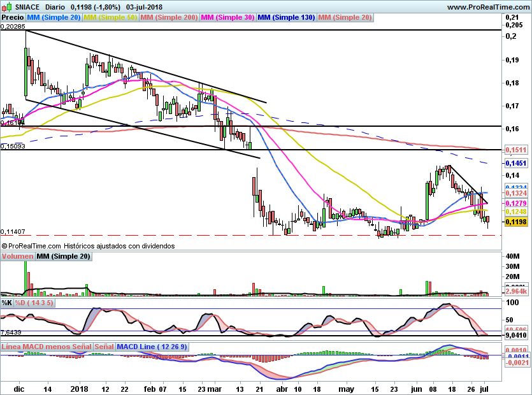
Task: Open the MM (Simple 200) indicator label
Action: 169,18
